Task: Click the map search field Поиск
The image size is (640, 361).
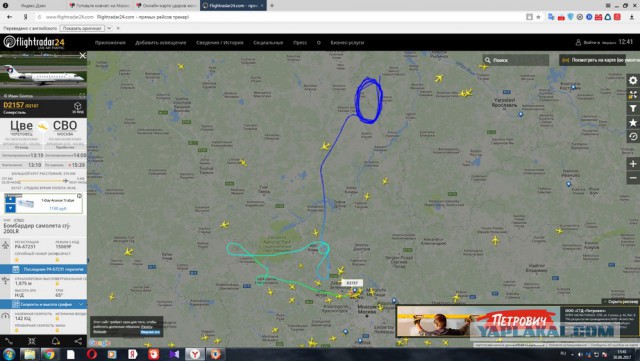Action: (x=516, y=60)
